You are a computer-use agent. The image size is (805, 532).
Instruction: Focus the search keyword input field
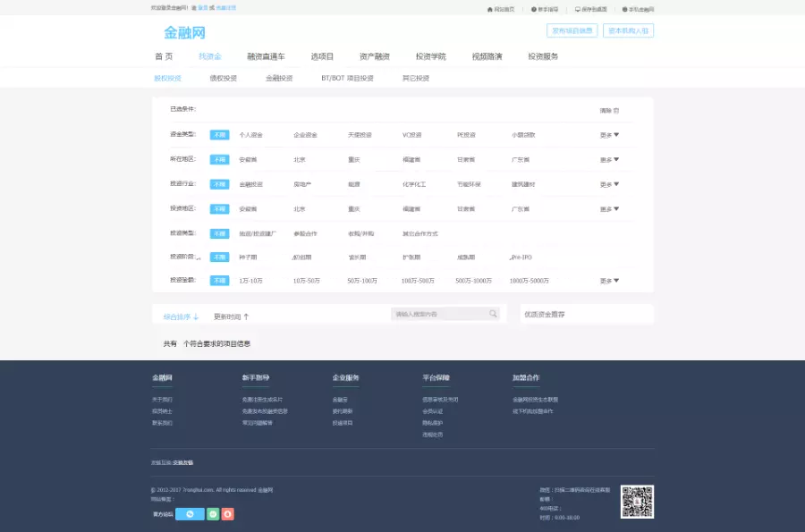pyautogui.click(x=438, y=314)
